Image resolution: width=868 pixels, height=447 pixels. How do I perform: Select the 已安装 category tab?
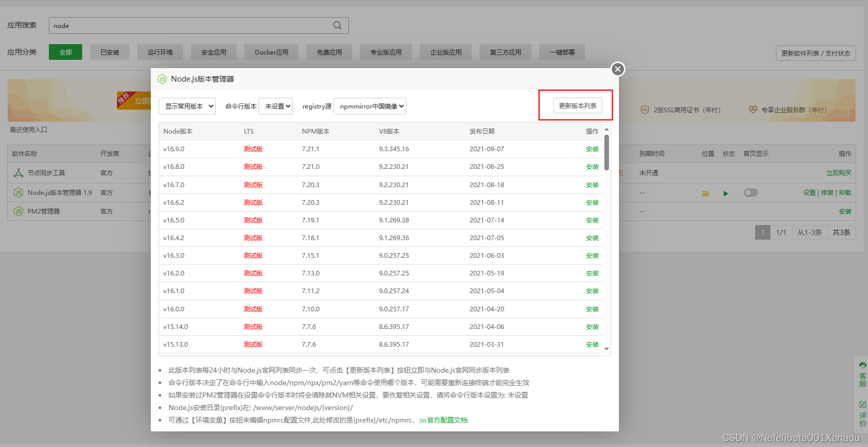click(x=110, y=52)
